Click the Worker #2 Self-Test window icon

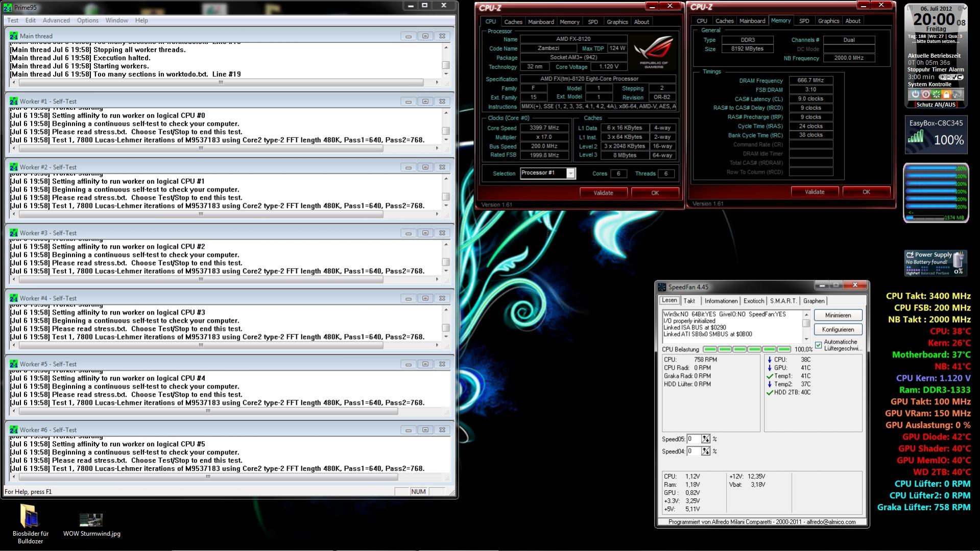pyautogui.click(x=14, y=167)
